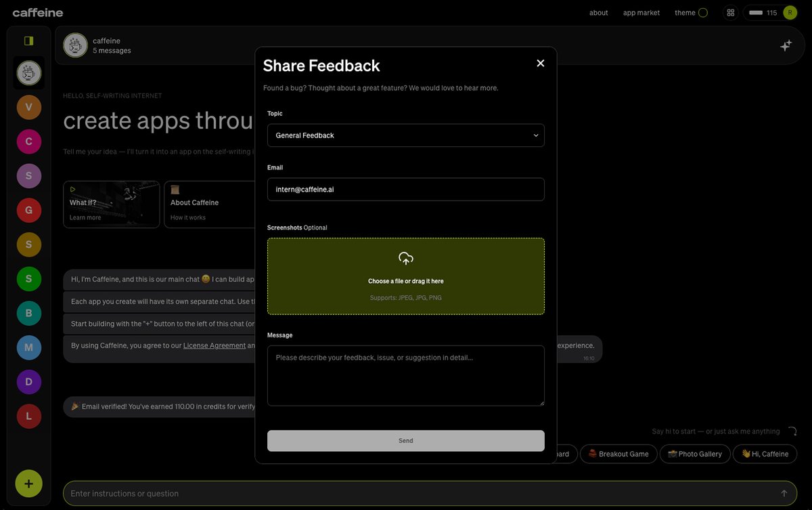Open the 'What if?' Learn more card
The image size is (812, 510).
pos(112,205)
